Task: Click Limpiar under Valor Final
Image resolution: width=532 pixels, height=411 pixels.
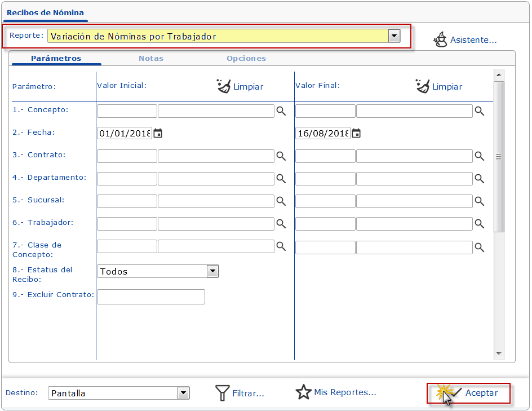Action: 438,87
